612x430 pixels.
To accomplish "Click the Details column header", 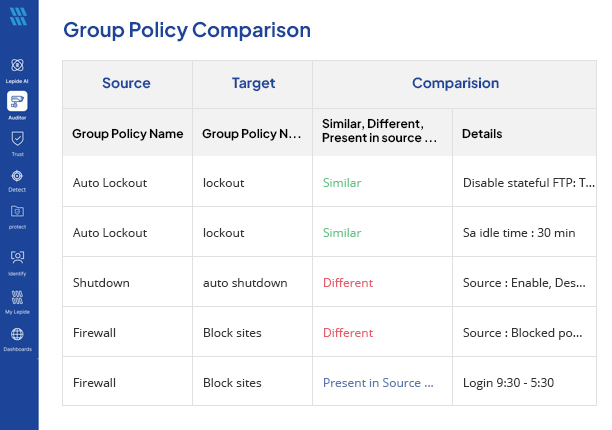I will pyautogui.click(x=482, y=133).
